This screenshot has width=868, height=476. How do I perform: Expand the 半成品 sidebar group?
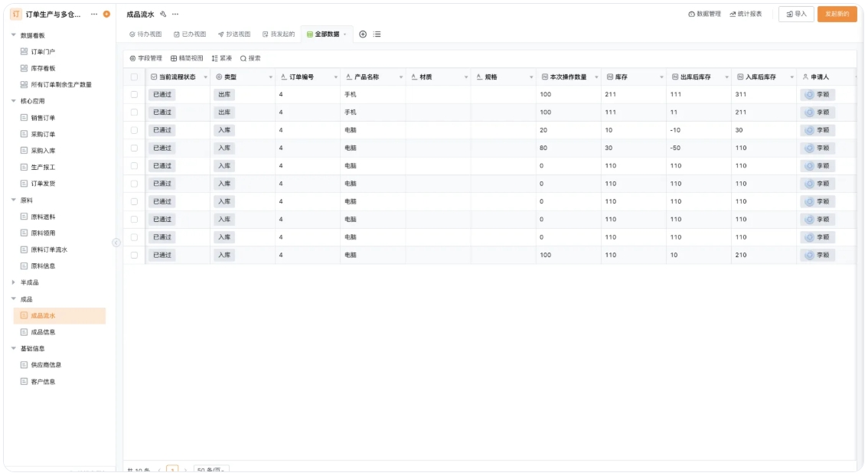[13, 282]
